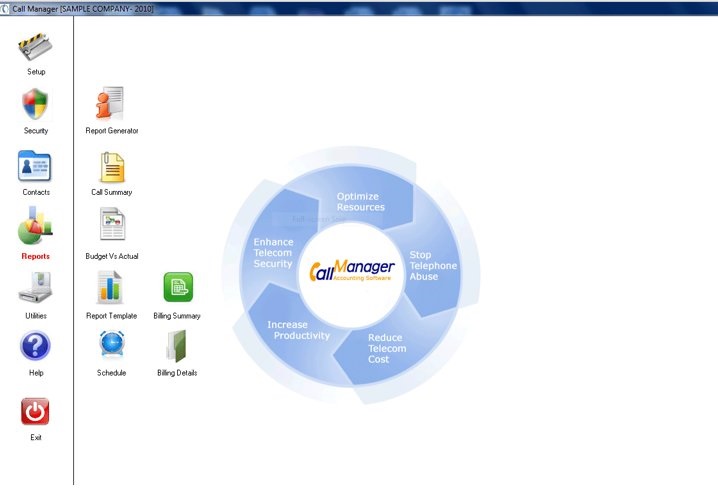Launch the Report Generator icon
The image size is (718, 489).
[x=110, y=103]
